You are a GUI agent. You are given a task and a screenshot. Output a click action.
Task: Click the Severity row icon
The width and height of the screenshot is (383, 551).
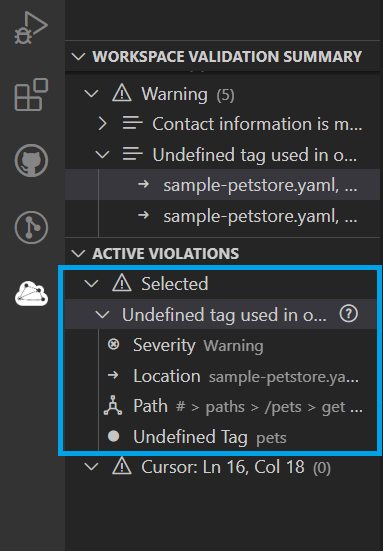point(113,344)
